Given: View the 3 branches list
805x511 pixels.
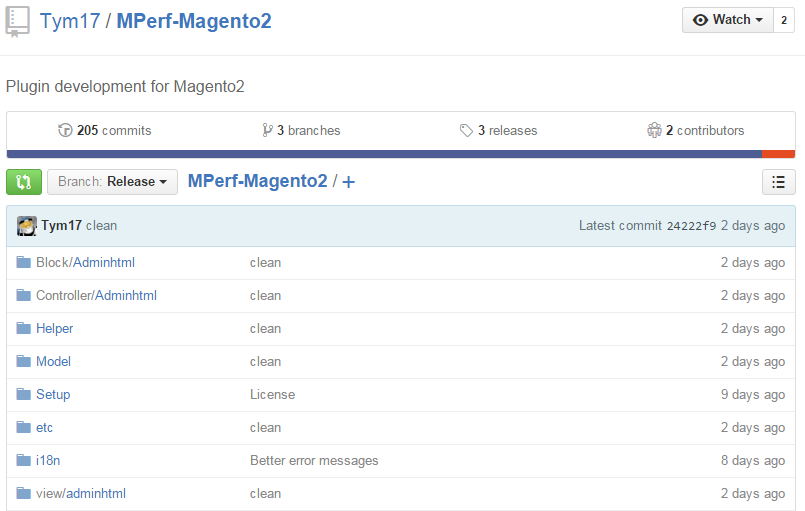Looking at the screenshot, I should pyautogui.click(x=301, y=130).
